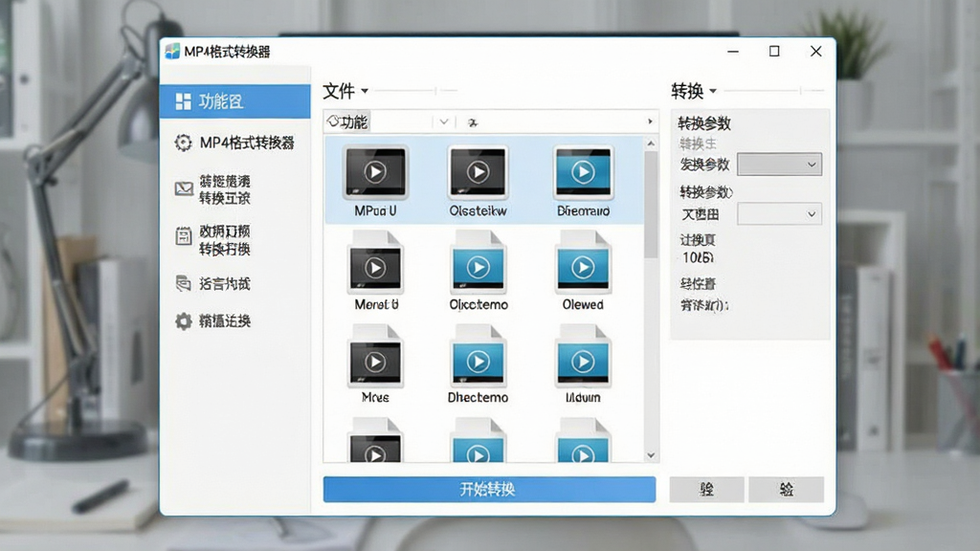Expand the 转换 dropdown menu
This screenshot has width=980, height=551.
pos(693,91)
